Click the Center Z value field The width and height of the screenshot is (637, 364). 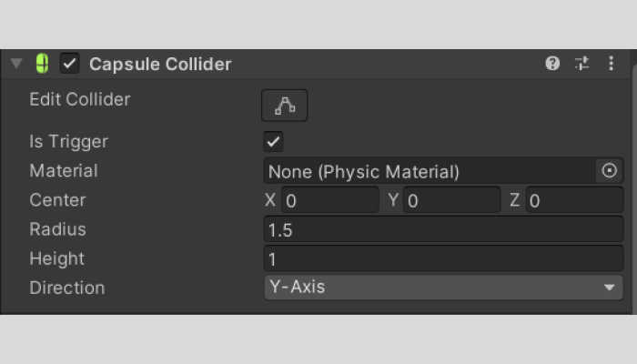coord(571,200)
